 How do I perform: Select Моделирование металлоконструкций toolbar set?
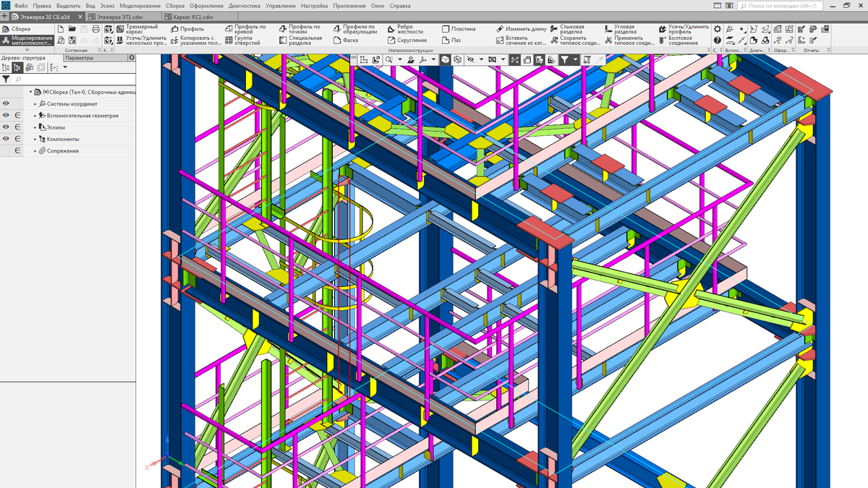(x=27, y=40)
